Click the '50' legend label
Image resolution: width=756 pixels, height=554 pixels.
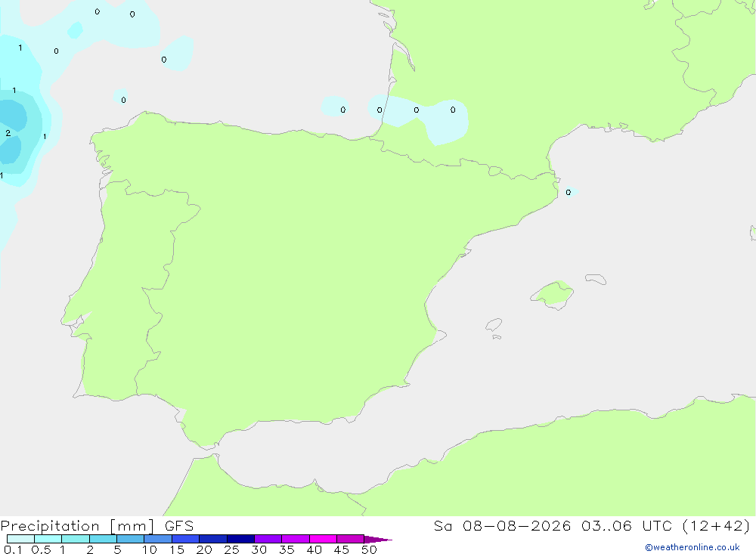(369, 549)
